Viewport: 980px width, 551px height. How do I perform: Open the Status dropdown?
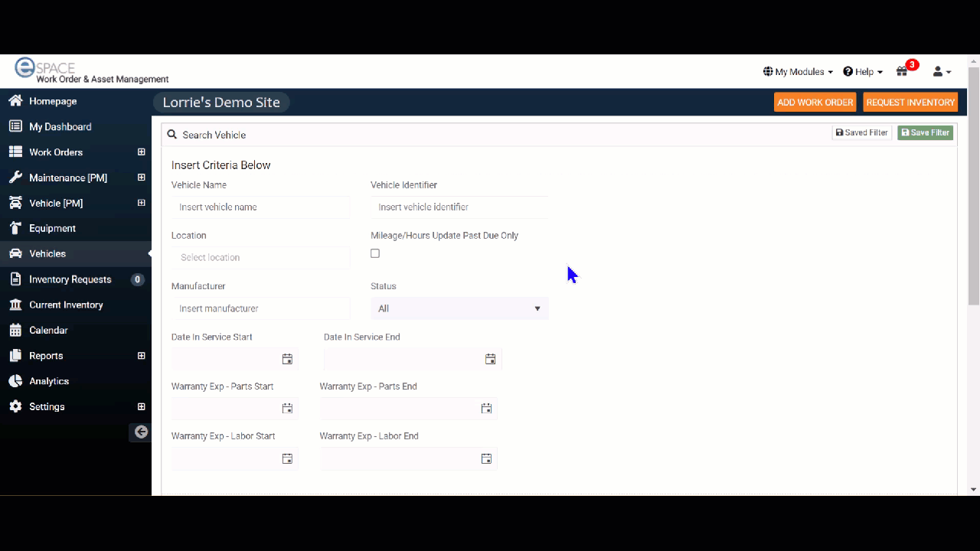[x=459, y=308]
